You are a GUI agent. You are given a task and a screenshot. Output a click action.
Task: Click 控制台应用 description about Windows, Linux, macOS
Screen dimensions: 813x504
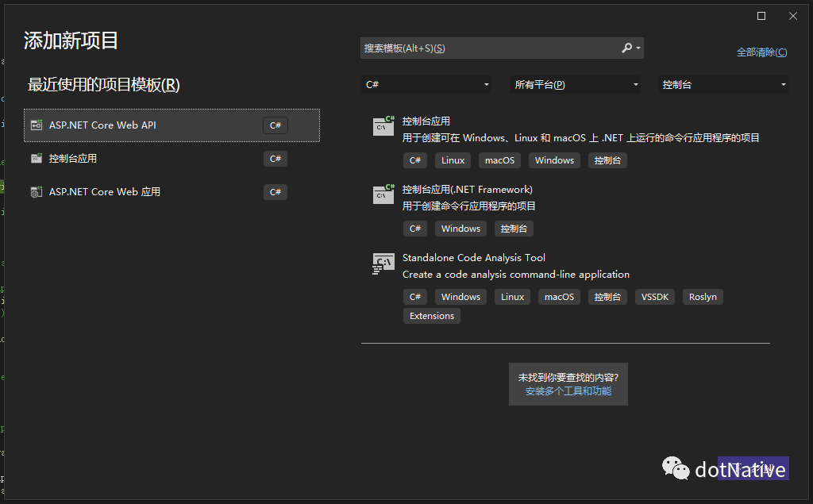point(580,138)
